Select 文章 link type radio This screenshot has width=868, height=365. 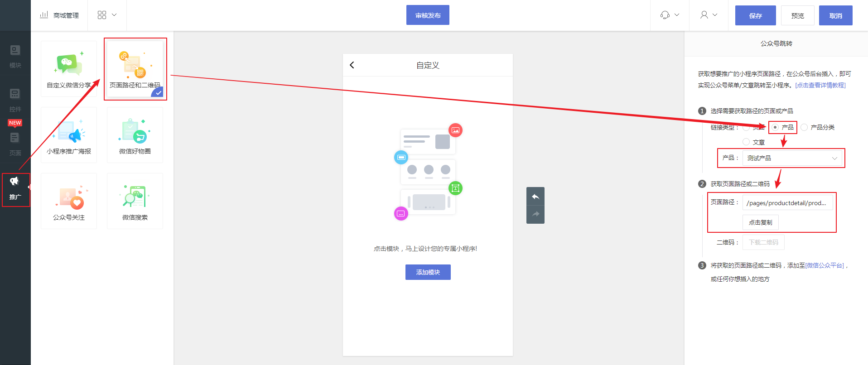point(746,142)
